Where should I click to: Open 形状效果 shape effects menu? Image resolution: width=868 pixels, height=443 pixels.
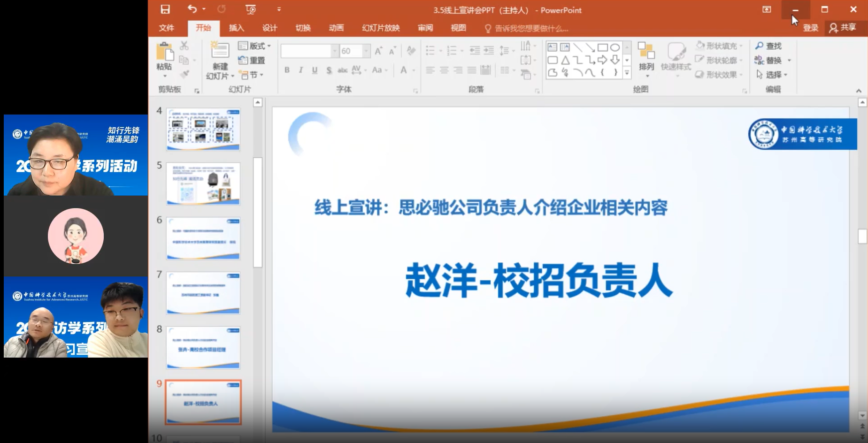[x=719, y=75]
